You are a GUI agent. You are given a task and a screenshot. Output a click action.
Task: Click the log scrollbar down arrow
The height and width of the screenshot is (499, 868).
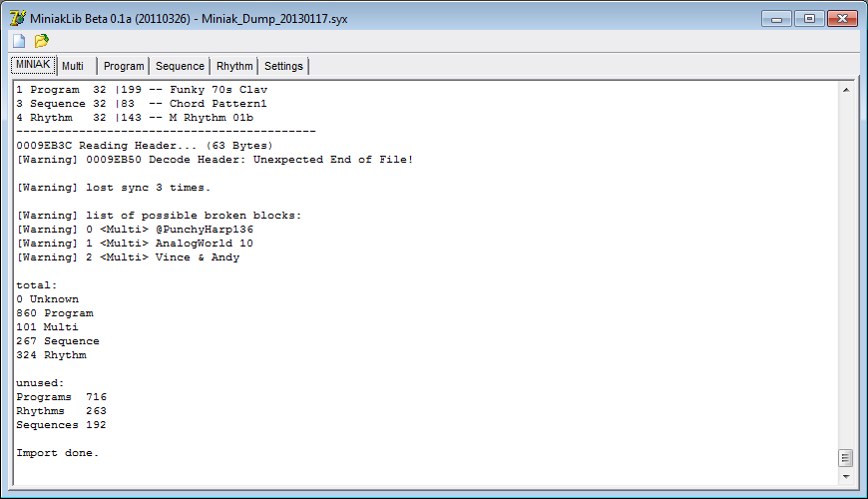pos(846,476)
